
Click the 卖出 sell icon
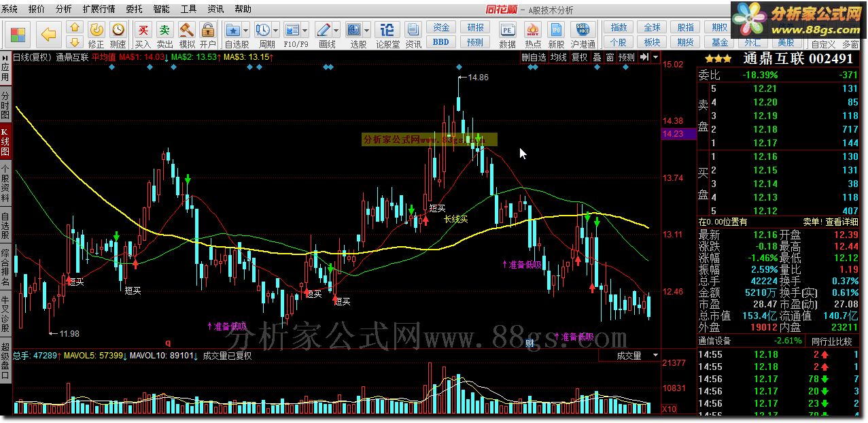(164, 34)
